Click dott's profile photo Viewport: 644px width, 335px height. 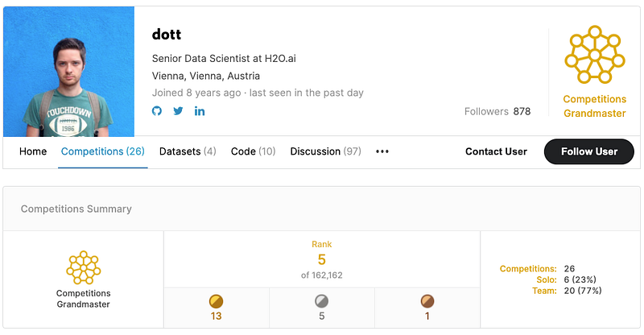pos(68,72)
